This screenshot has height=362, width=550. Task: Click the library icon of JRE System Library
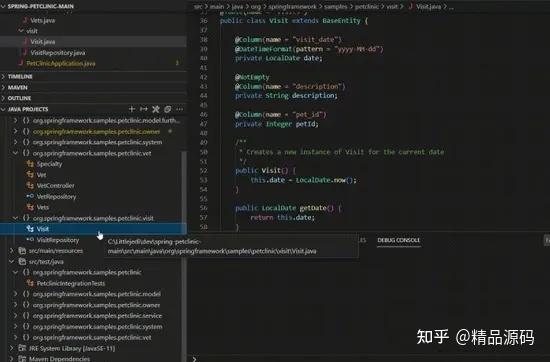pos(22,348)
